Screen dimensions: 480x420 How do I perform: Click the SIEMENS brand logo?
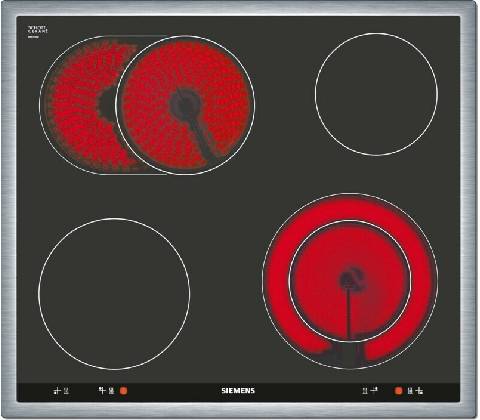238,391
